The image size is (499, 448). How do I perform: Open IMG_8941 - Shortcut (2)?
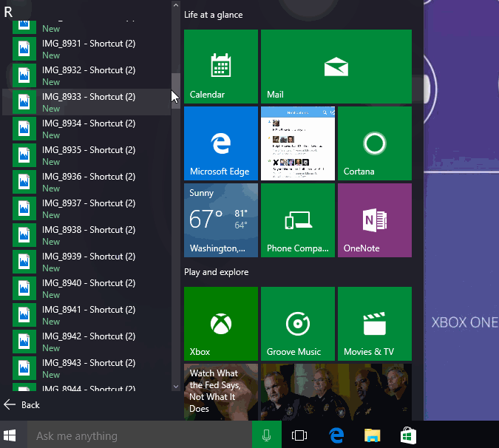point(86,315)
